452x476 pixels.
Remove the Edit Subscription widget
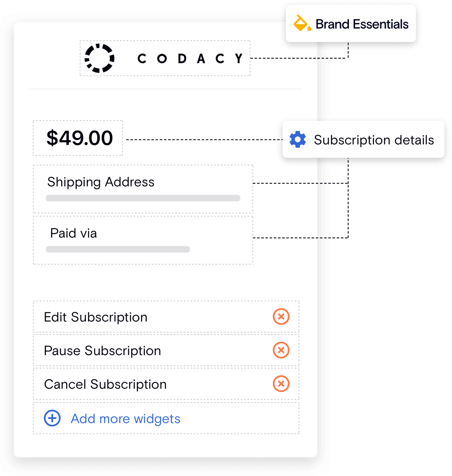281,316
